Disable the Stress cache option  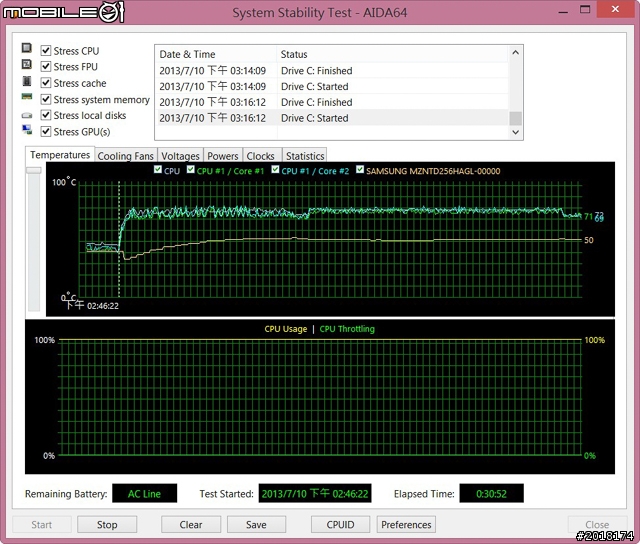coord(46,83)
